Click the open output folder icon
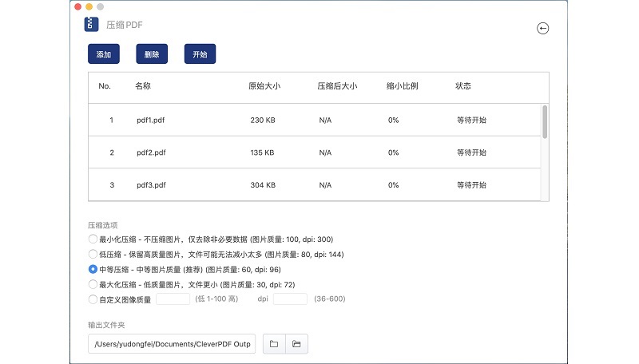 [296, 344]
